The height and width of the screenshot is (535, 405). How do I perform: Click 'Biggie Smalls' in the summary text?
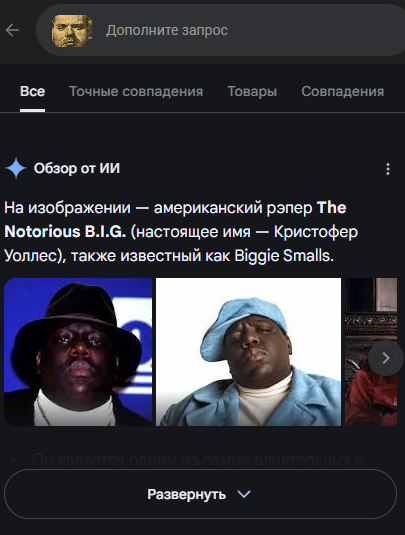[x=283, y=256]
